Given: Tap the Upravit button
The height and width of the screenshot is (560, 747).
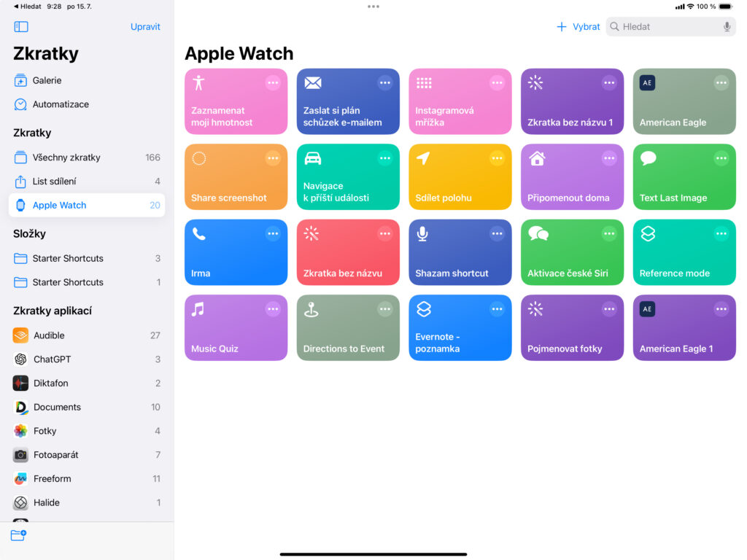Looking at the screenshot, I should [145, 27].
